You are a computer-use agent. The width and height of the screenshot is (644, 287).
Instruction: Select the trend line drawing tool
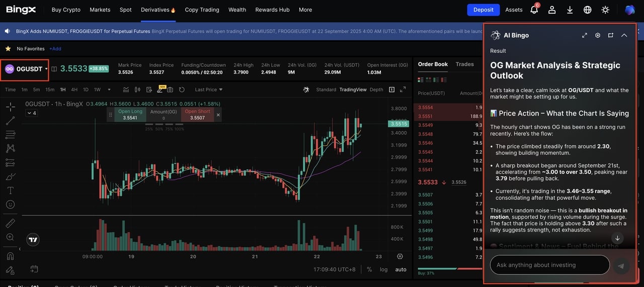click(x=10, y=121)
